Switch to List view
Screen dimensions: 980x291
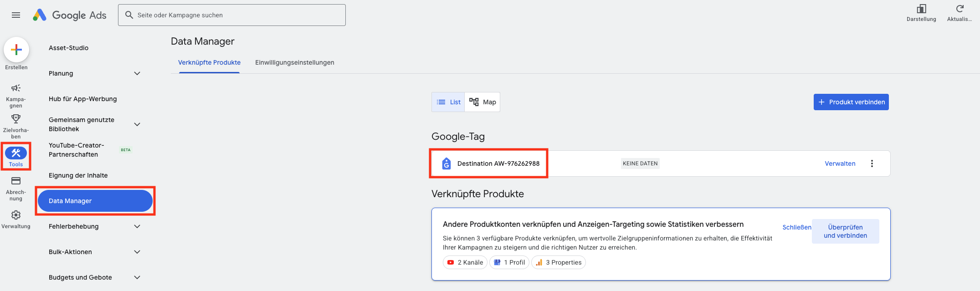point(448,102)
